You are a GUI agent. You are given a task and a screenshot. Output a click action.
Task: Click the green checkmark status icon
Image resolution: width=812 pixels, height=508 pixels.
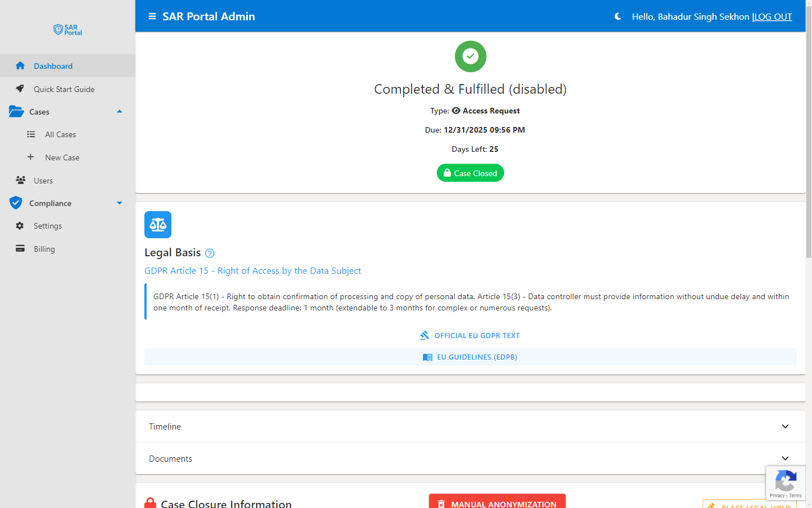[470, 56]
